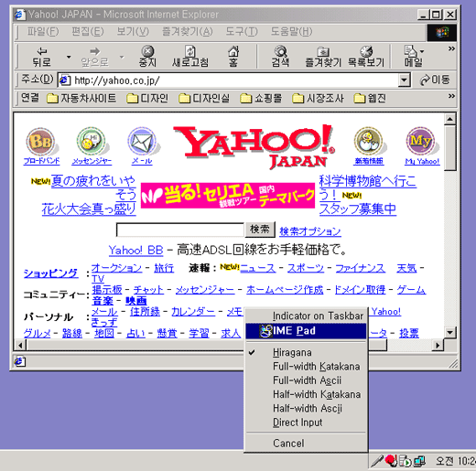
Task: Open the Back button history dropdown arrow
Action: click(69, 57)
